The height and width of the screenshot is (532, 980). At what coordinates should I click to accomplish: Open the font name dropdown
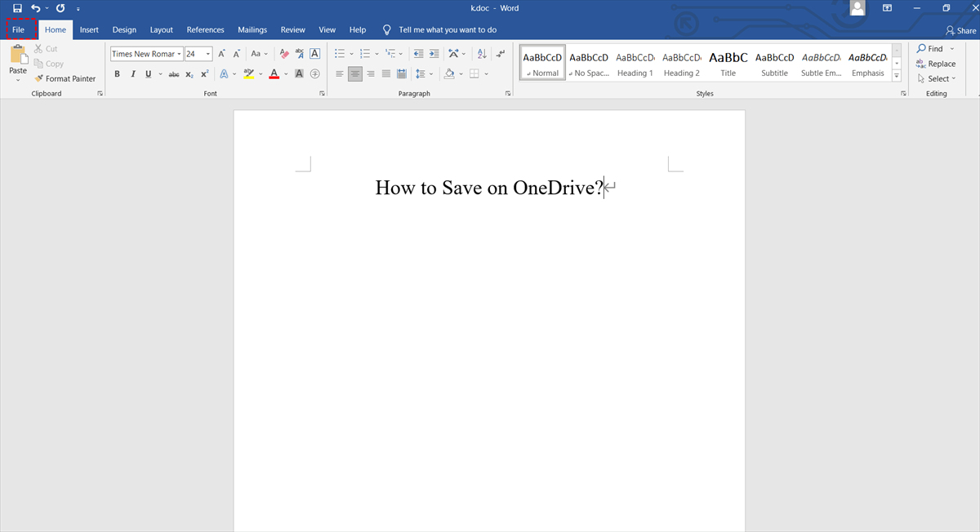pyautogui.click(x=179, y=55)
